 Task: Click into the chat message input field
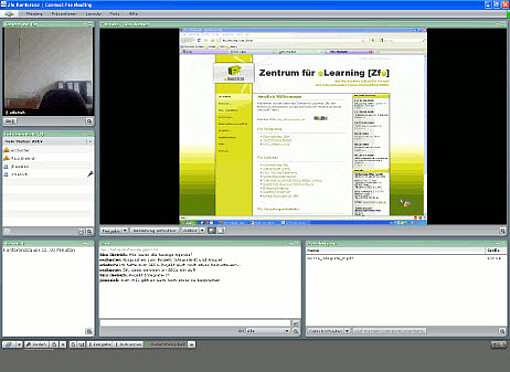(195, 323)
